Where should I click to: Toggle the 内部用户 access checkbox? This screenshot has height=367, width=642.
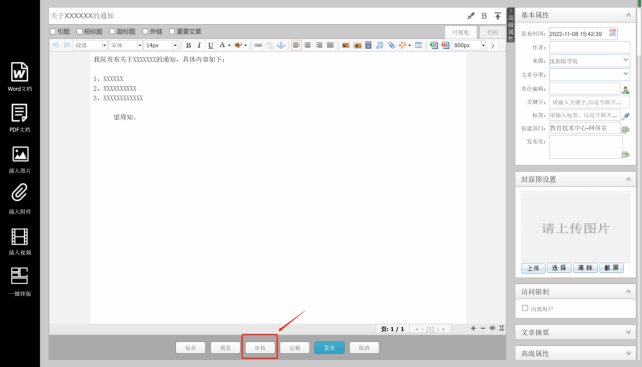coord(525,308)
